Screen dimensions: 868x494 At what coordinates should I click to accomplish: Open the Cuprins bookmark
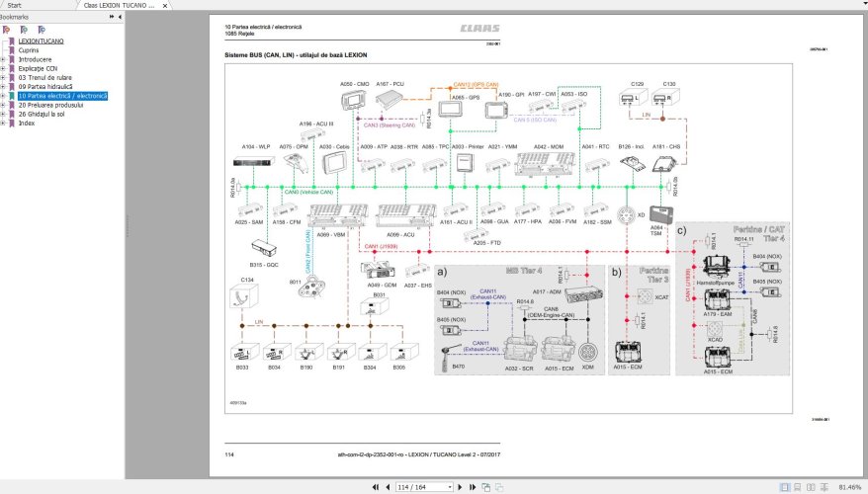pos(29,50)
